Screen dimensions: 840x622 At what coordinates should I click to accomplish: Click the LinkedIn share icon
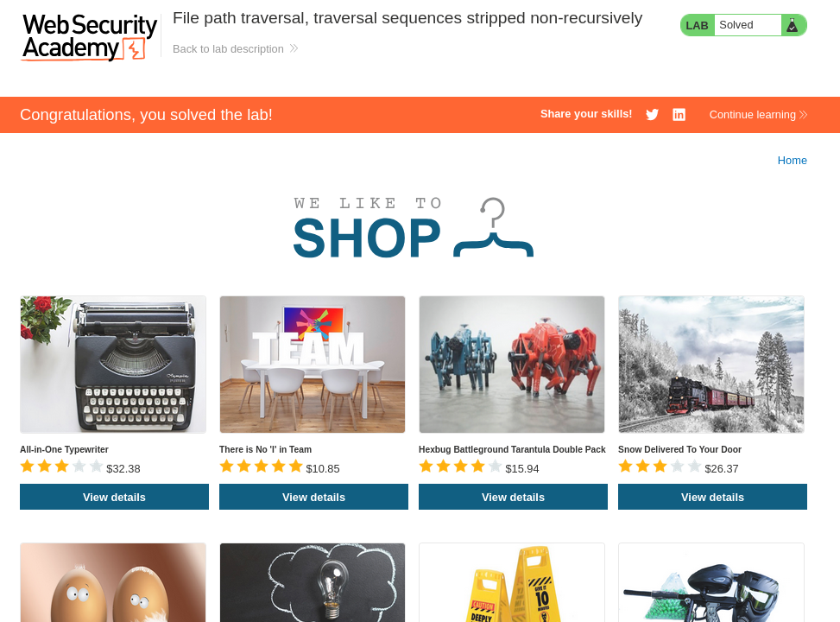679,115
